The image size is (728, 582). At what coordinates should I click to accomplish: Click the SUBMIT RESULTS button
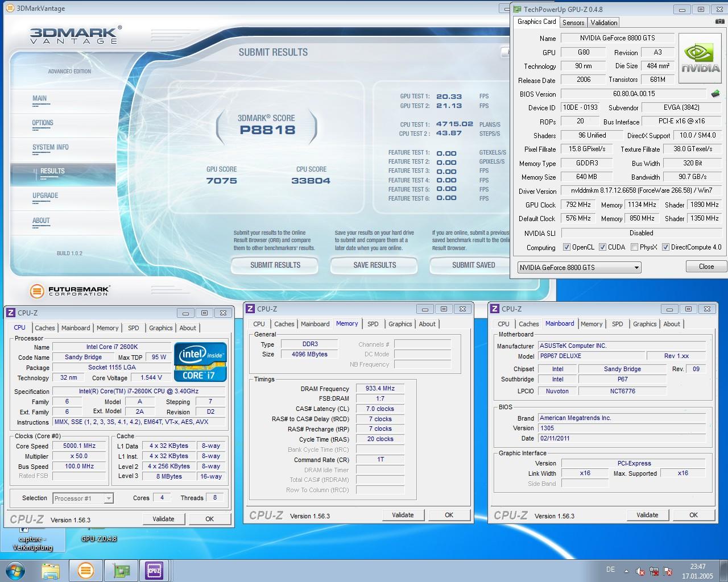click(275, 265)
